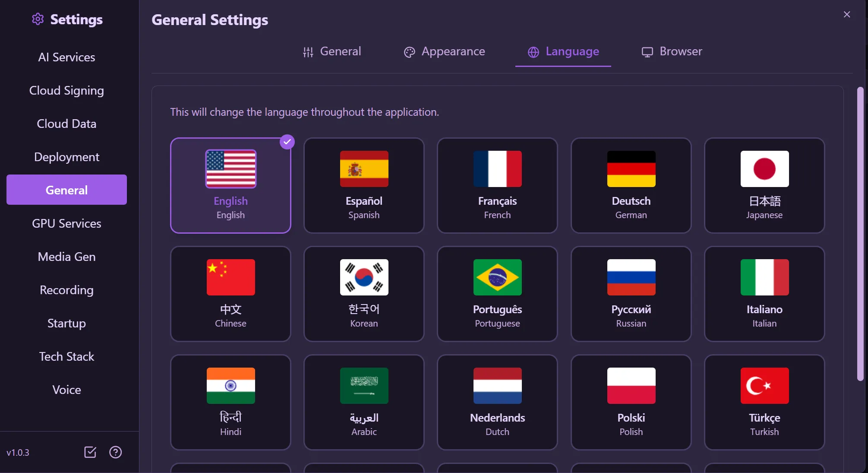This screenshot has height=473, width=868.
Task: Open Recording settings
Action: coord(66,290)
